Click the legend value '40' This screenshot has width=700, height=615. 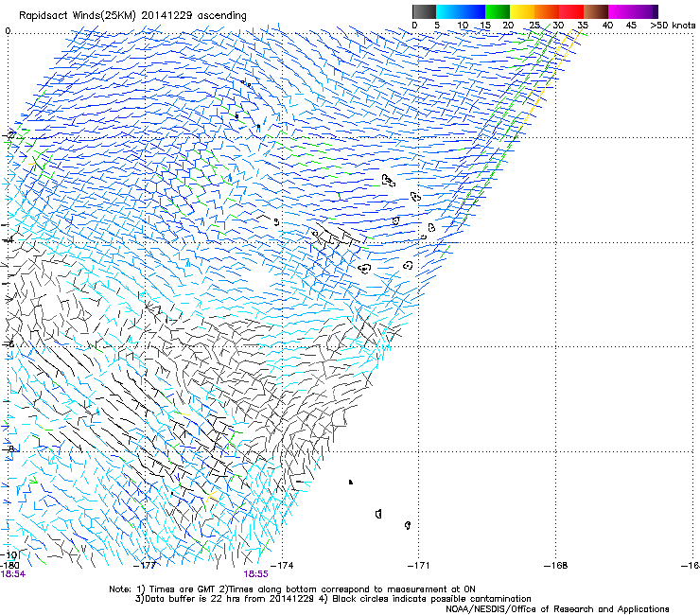pyautogui.click(x=607, y=26)
